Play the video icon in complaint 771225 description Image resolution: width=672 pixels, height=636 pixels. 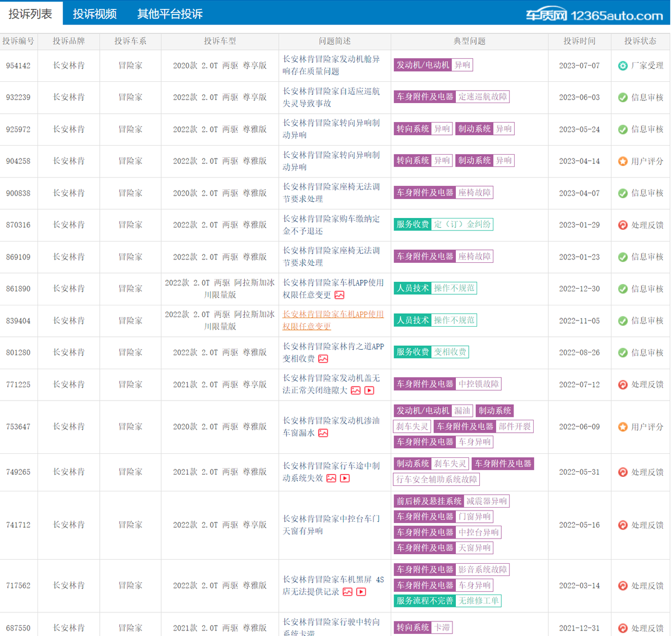coord(370,391)
